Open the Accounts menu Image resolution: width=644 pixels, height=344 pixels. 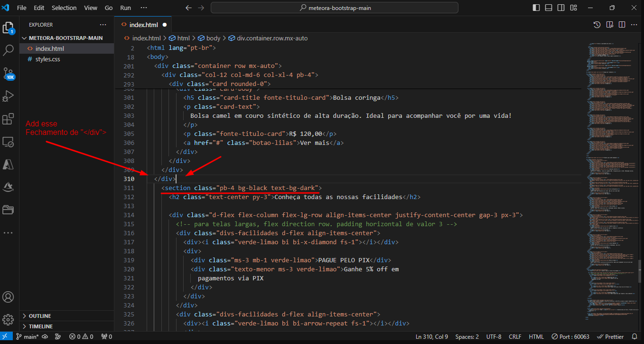[x=8, y=297]
